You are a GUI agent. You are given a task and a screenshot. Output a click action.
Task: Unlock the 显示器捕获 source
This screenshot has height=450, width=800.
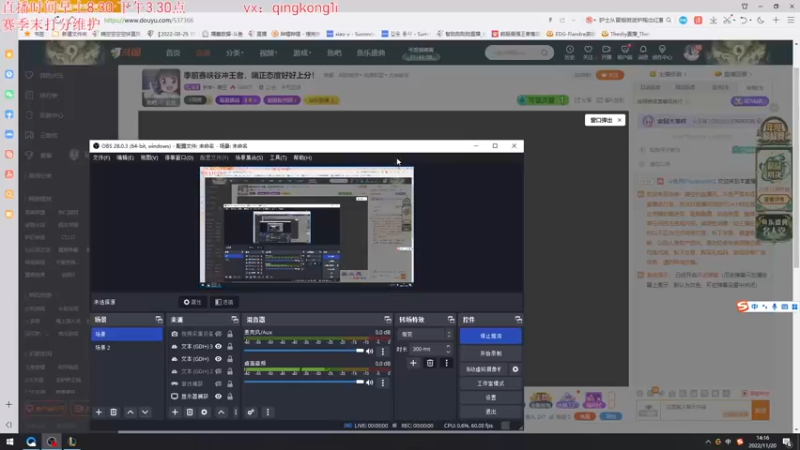coord(230,396)
